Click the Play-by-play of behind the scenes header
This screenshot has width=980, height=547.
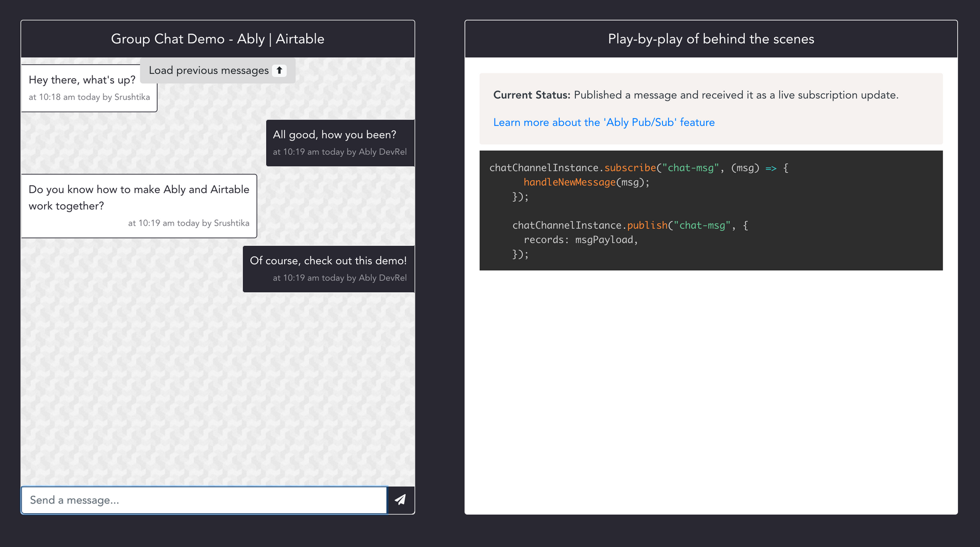(x=711, y=39)
